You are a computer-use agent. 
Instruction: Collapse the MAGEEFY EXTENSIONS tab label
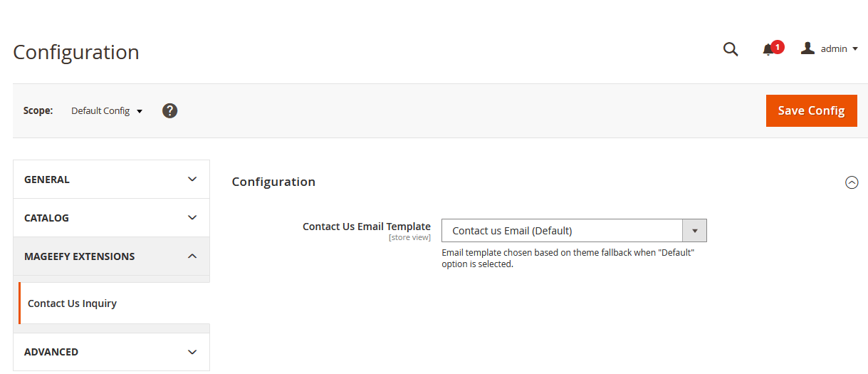point(79,256)
